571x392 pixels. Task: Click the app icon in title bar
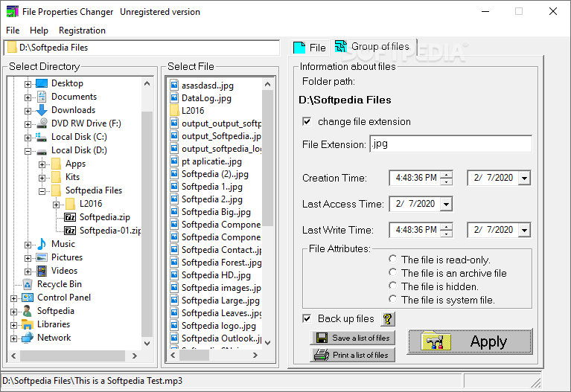[x=13, y=11]
